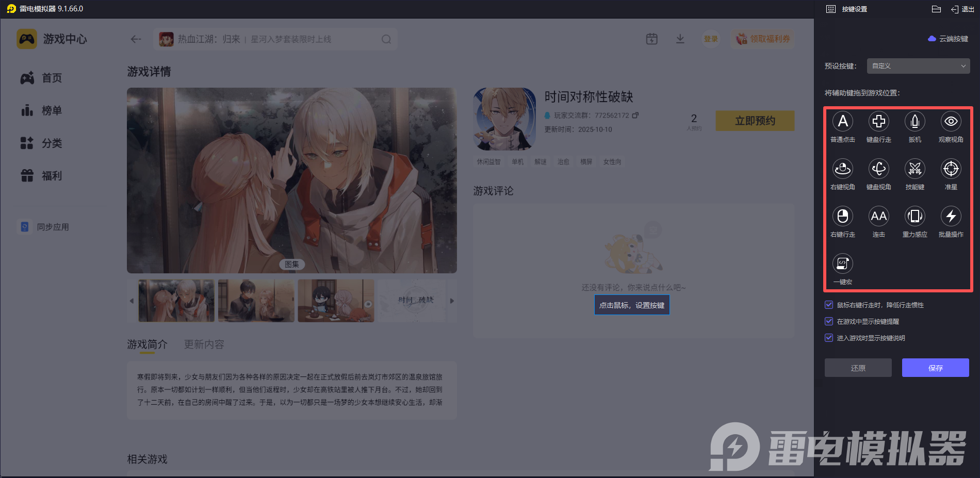Toggle 鼠标右键行走时，降低行走惯性 checkbox
The image size is (980, 478).
click(829, 305)
